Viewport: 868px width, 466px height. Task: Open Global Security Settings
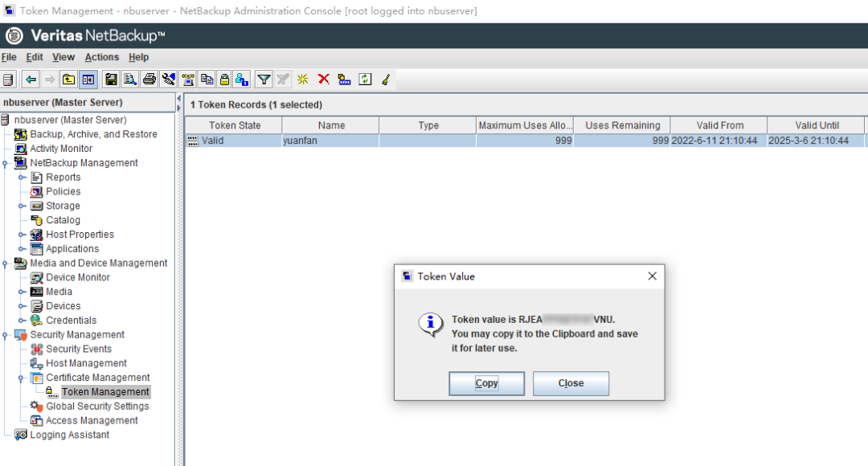[97, 407]
